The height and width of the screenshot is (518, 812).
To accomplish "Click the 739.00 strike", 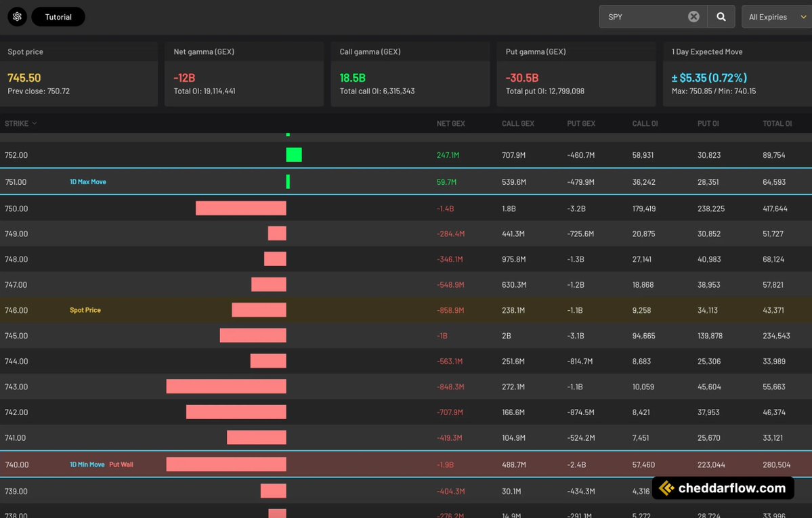I will [x=16, y=491].
